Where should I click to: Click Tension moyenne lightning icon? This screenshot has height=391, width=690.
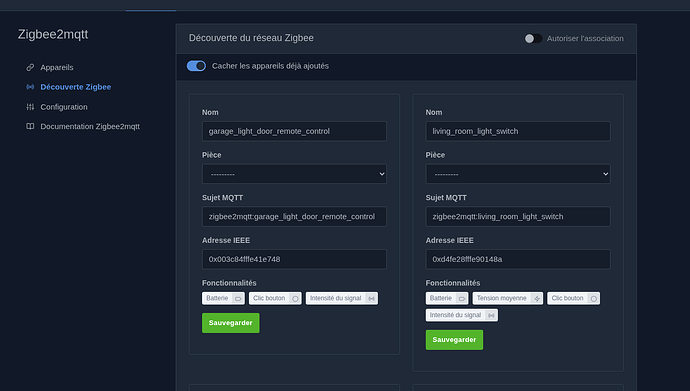(537, 299)
